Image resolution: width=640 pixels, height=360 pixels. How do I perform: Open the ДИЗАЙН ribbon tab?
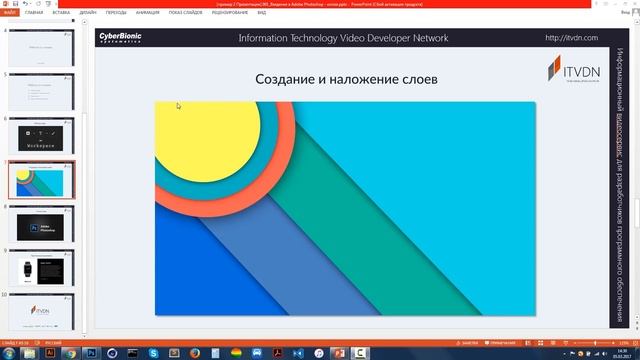tap(88, 13)
